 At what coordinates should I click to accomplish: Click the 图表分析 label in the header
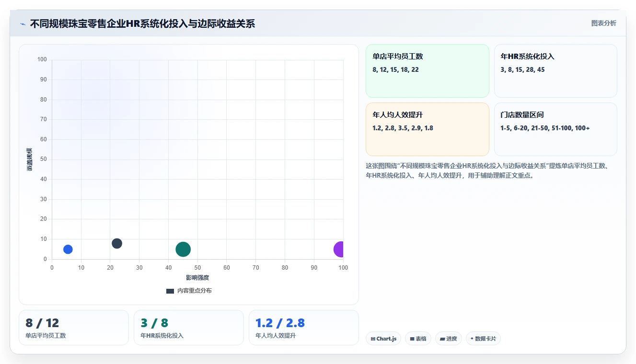click(603, 23)
